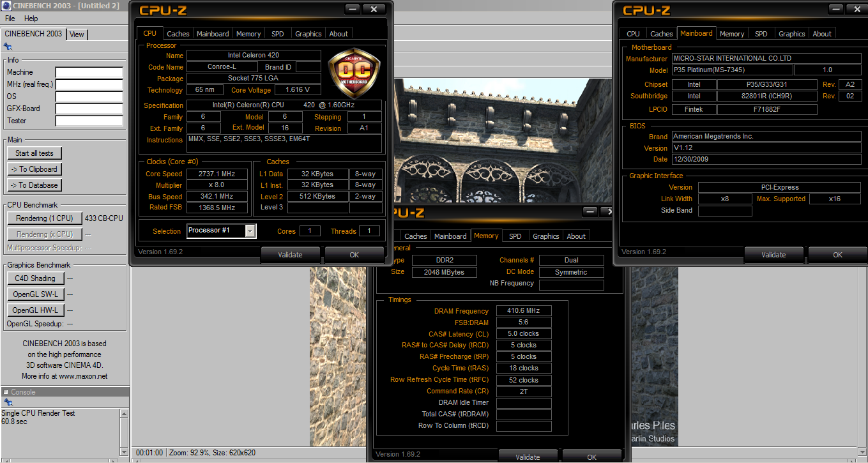Click the MHz (real freq.) input field
Screen dimensions: 868x463
[x=89, y=85]
